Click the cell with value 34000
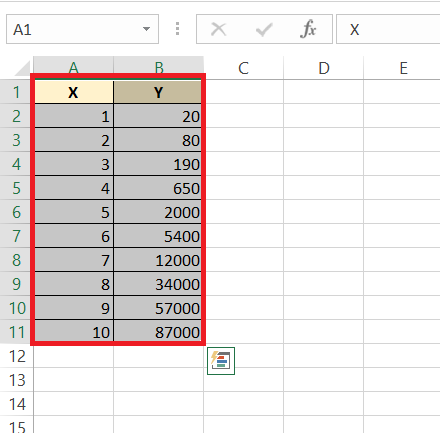This screenshot has width=440, height=433. (158, 284)
